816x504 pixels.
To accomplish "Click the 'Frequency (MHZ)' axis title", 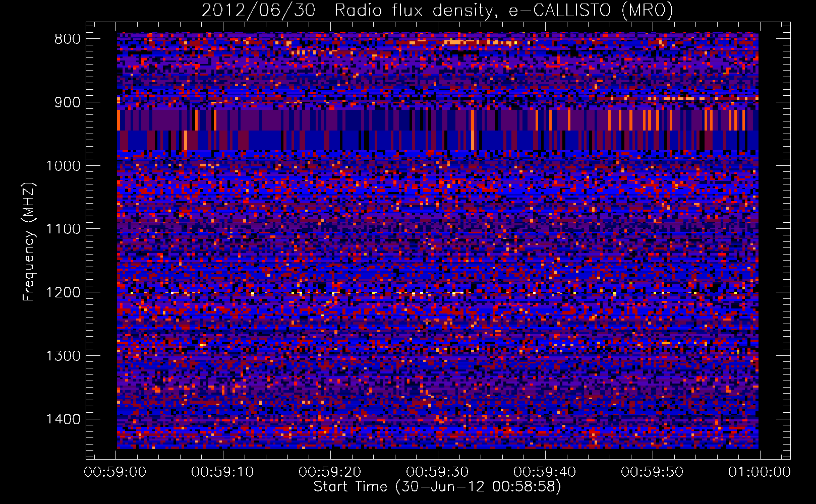I will pyautogui.click(x=29, y=242).
